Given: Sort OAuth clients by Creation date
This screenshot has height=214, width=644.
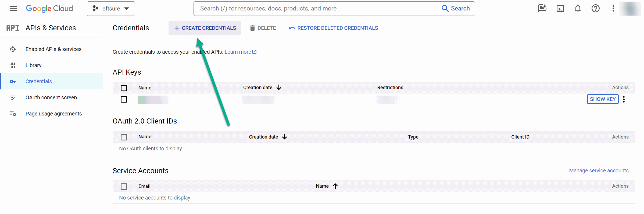Looking at the screenshot, I should (x=268, y=137).
